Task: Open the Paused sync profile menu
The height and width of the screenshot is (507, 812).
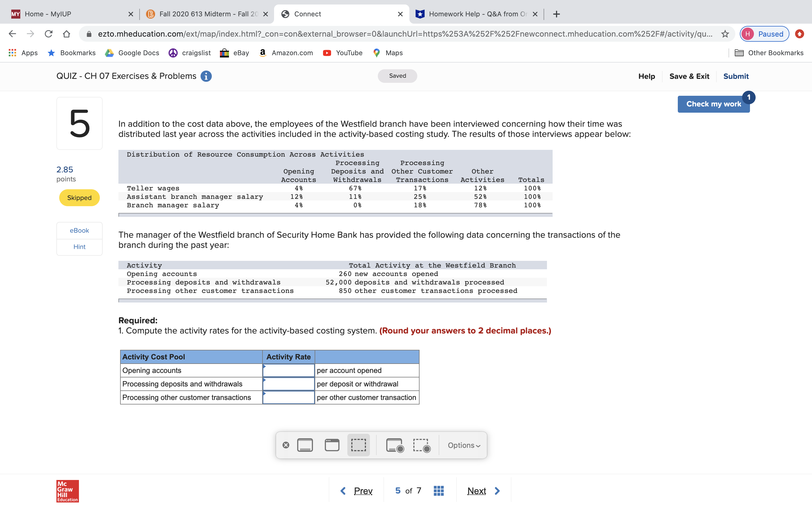Action: pos(764,34)
